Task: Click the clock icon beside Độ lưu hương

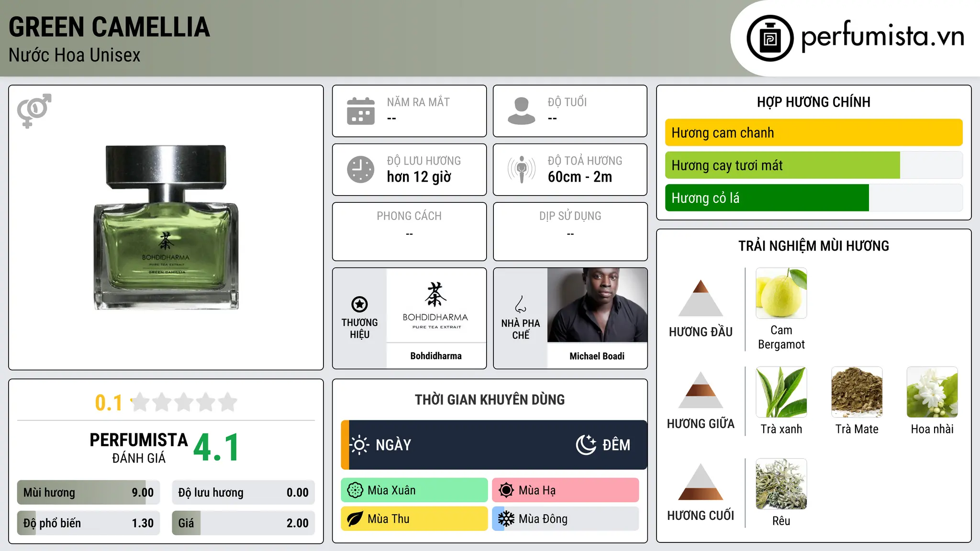Action: [x=361, y=169]
